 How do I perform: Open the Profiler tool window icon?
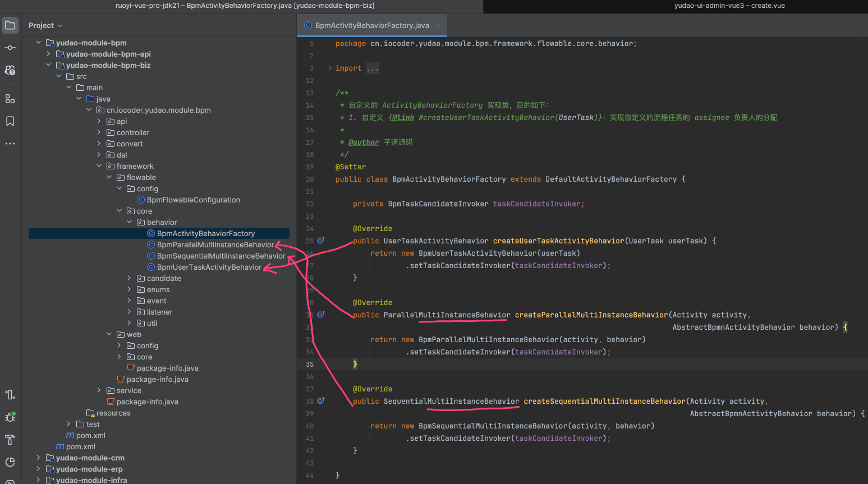(x=10, y=462)
